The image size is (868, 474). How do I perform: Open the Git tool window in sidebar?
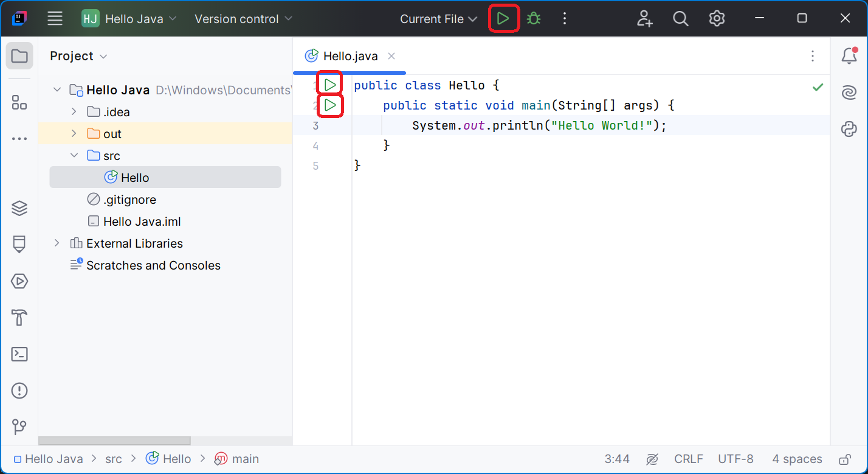(x=19, y=427)
